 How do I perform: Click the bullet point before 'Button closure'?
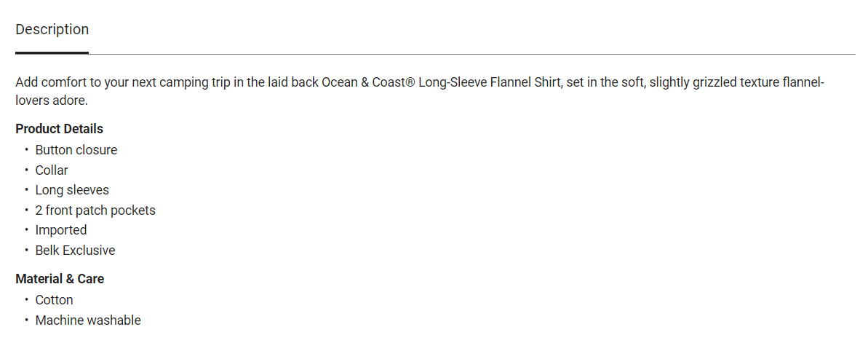26,150
